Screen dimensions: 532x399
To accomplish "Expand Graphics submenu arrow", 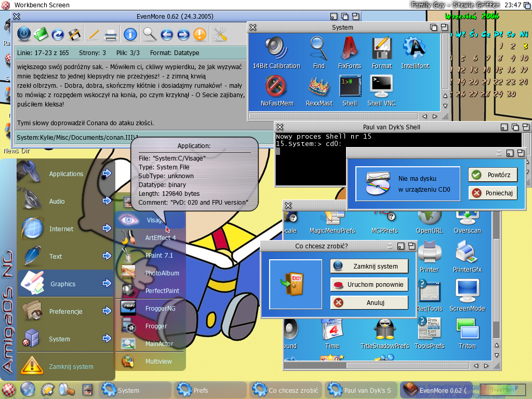I will tap(107, 283).
